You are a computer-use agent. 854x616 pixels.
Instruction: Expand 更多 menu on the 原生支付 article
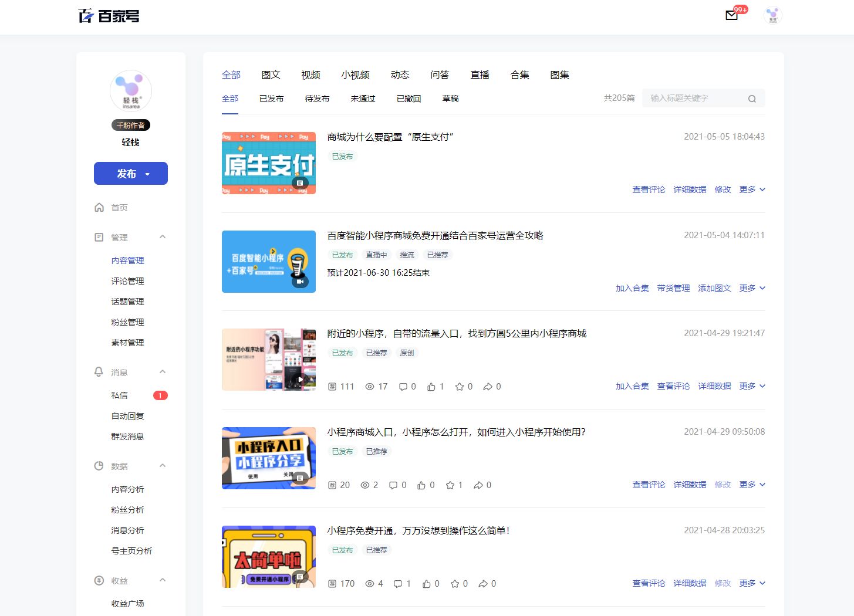pos(752,189)
